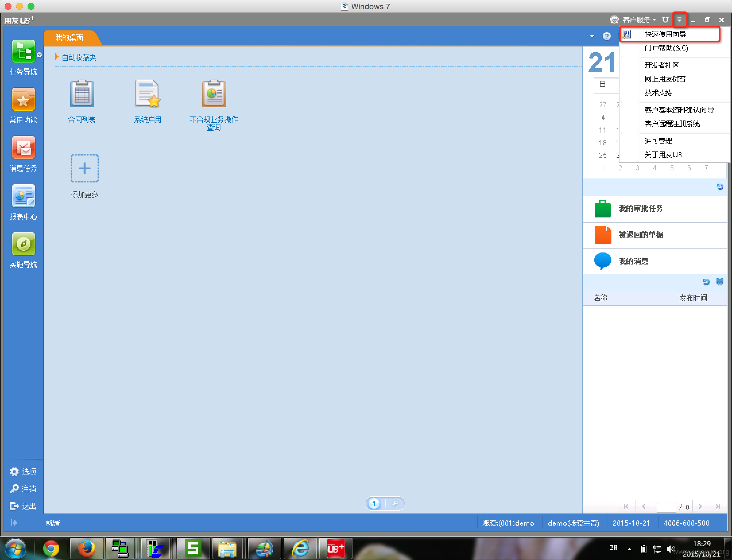Click calendar day 25
Image resolution: width=732 pixels, height=560 pixels.
pos(603,155)
